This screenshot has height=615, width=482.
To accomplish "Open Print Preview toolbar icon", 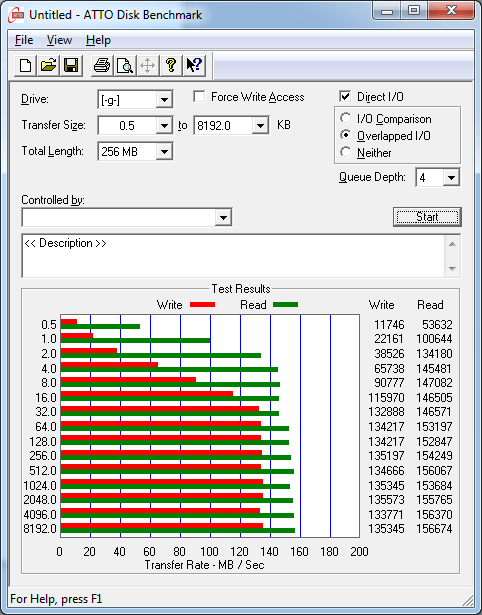I will (125, 65).
